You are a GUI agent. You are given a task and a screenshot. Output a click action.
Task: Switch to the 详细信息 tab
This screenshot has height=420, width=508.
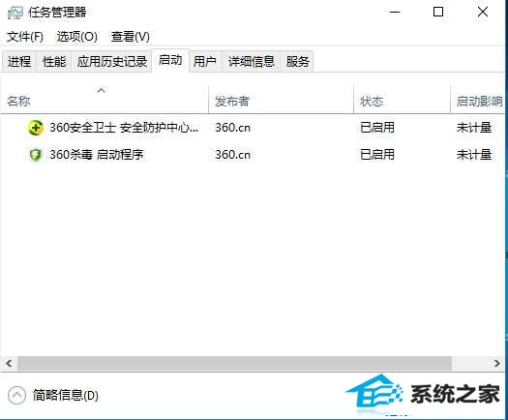tap(252, 61)
